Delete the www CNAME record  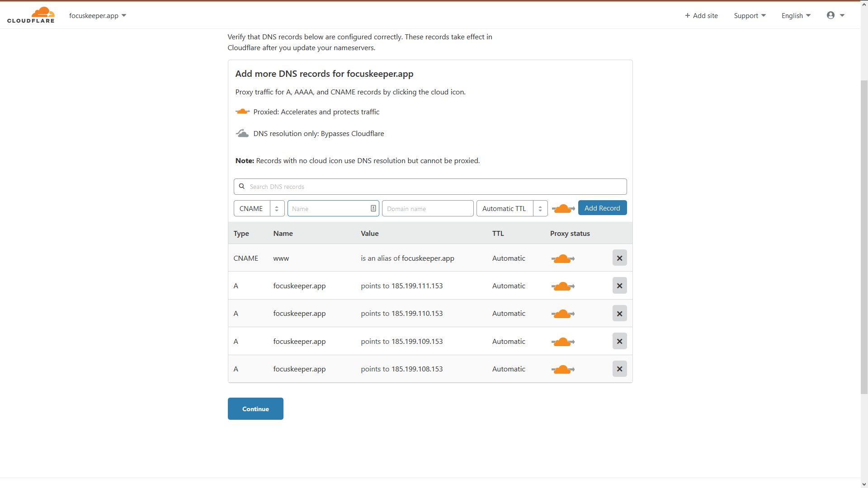coord(619,258)
